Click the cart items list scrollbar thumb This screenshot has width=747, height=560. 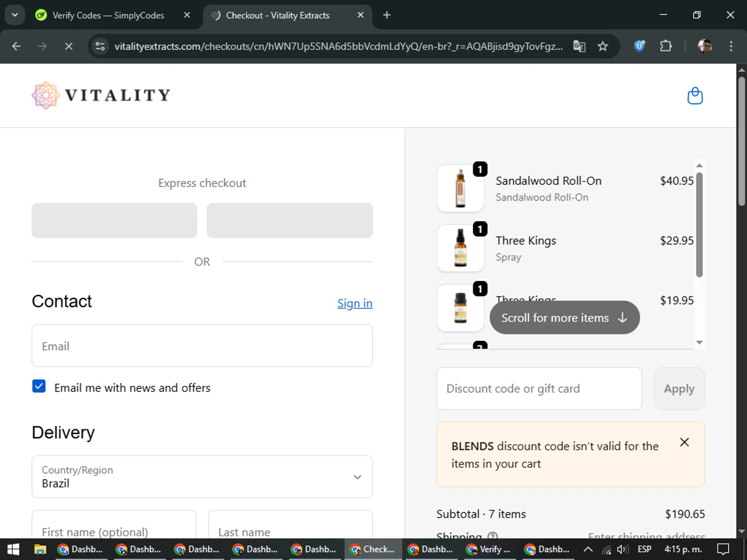coord(699,224)
